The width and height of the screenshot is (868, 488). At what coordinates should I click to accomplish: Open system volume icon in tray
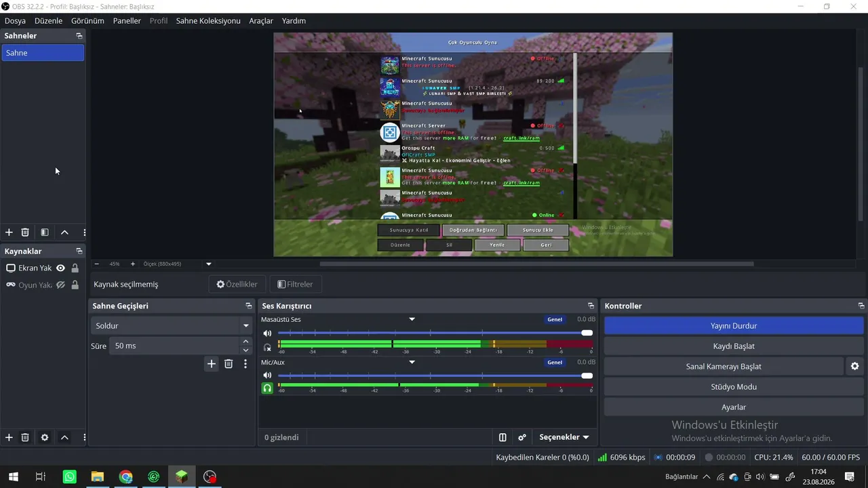(x=759, y=476)
